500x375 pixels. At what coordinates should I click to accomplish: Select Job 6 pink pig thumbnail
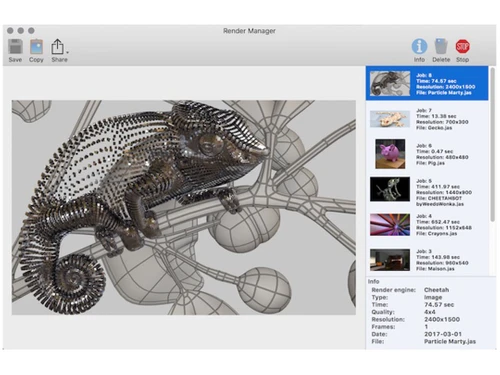(x=390, y=154)
